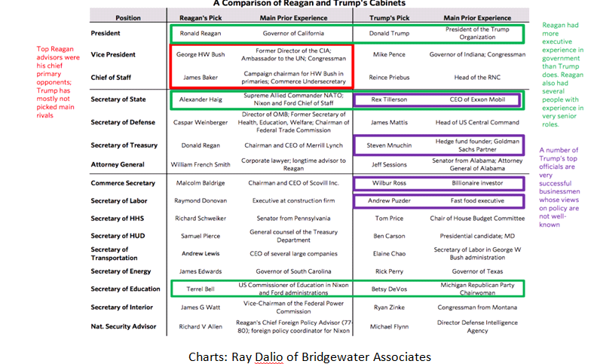
Task: Click 'Chair of House Budget Committee' cell
Action: click(477, 219)
